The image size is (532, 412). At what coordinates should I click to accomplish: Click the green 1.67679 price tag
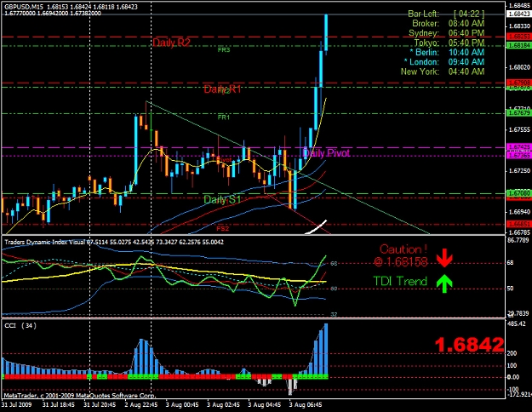518,113
